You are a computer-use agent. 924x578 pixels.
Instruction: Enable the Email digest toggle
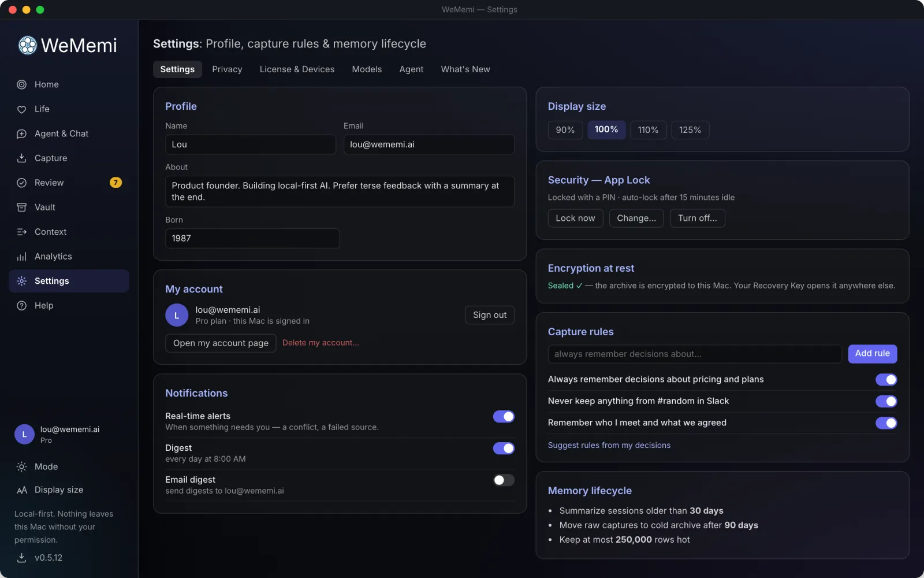click(x=504, y=480)
